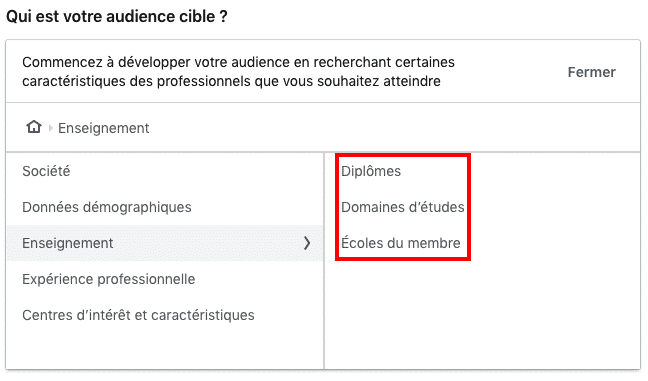This screenshot has height=381, width=648.
Task: Select the Diplômes option
Action: [371, 171]
